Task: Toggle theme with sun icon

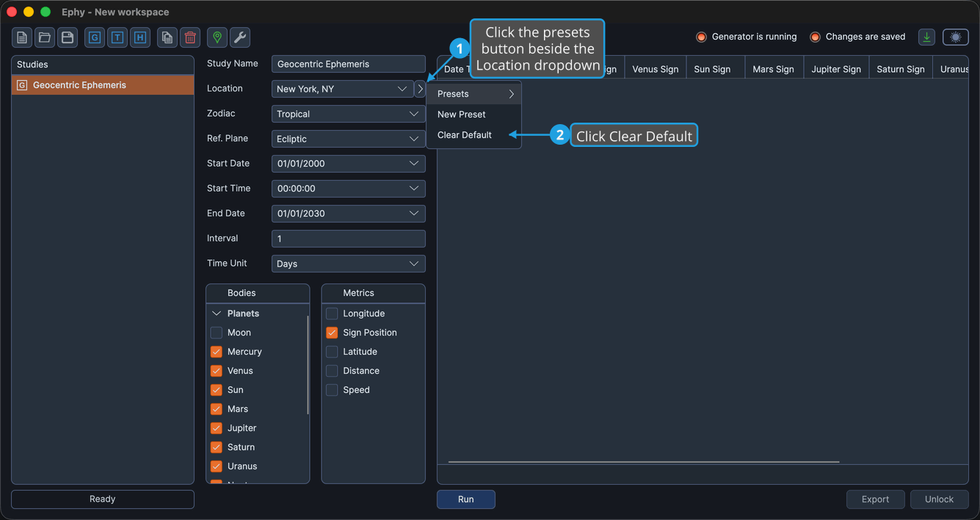Action: click(956, 37)
